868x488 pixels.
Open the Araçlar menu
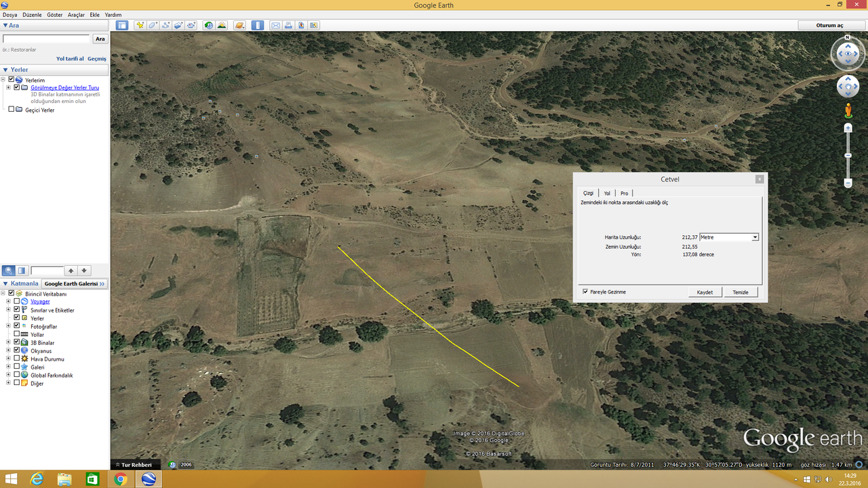[x=76, y=14]
